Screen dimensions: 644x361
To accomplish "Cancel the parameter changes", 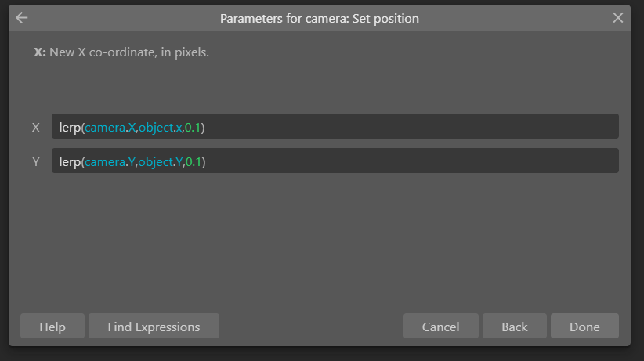I will pos(441,326).
